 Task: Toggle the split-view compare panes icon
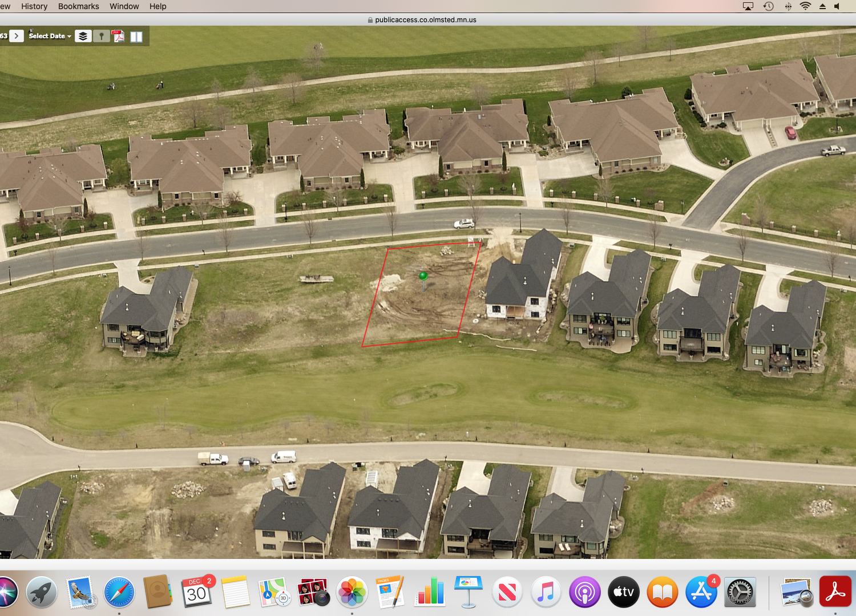point(136,37)
